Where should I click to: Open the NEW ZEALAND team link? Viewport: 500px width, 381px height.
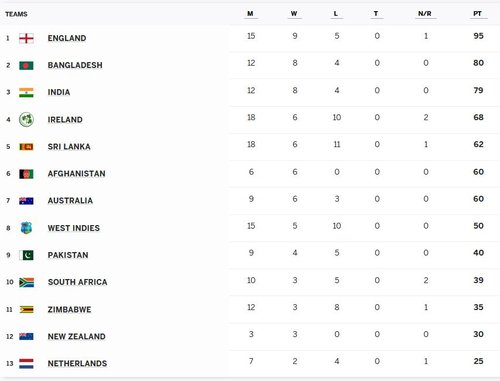(x=77, y=336)
